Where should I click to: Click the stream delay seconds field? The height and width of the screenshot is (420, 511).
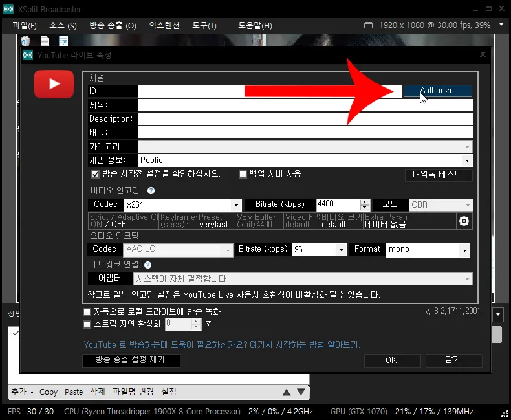[179, 324]
